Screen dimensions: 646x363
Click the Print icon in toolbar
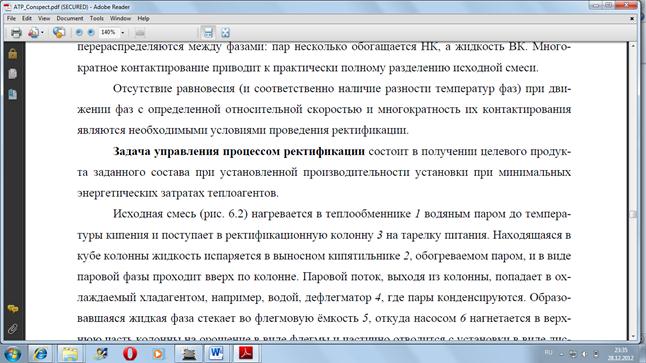[x=16, y=33]
